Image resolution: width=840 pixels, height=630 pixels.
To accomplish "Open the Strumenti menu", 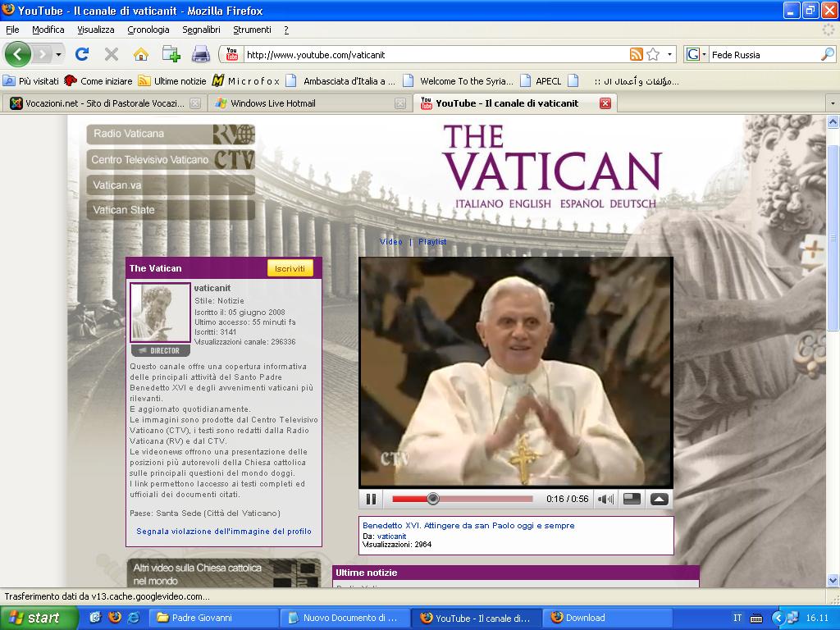I will (x=253, y=30).
